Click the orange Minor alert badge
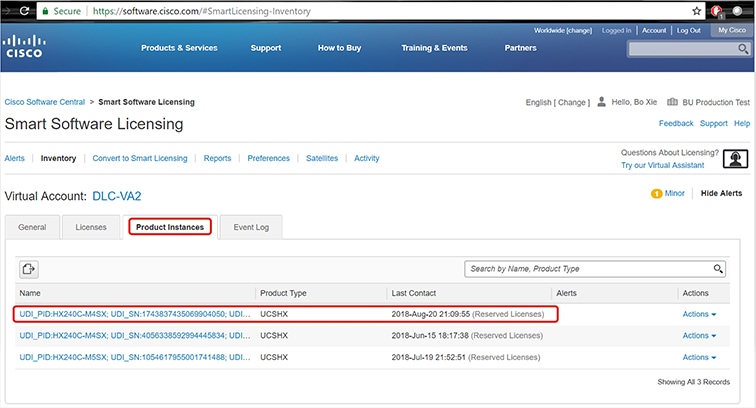This screenshot has height=408, width=756. point(656,193)
